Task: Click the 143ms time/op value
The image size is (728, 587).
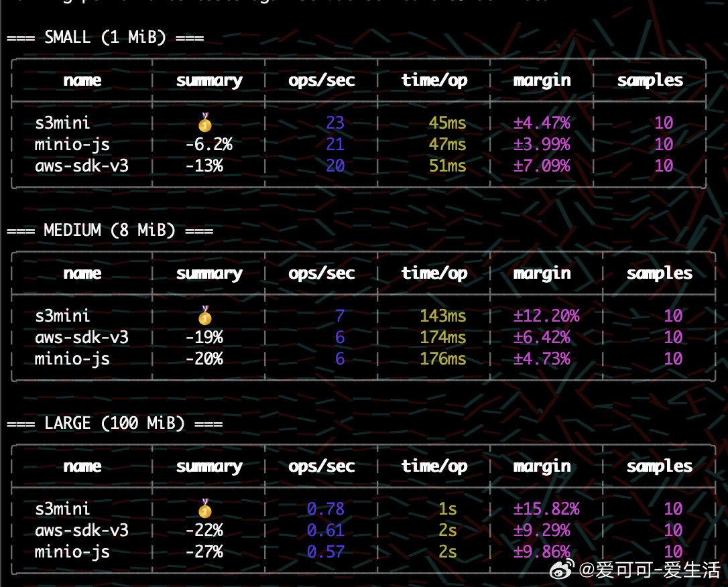Action: (443, 316)
